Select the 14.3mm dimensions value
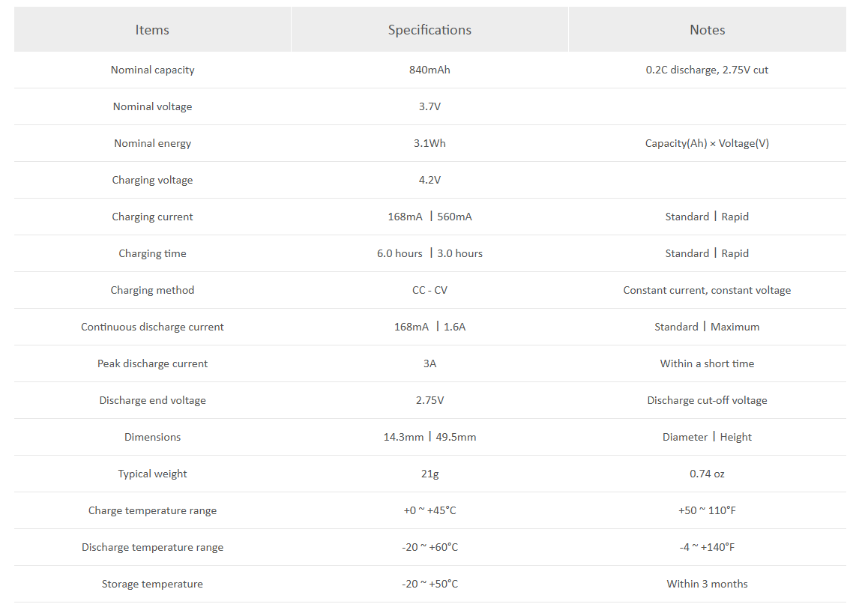The height and width of the screenshot is (616, 859). coord(403,437)
